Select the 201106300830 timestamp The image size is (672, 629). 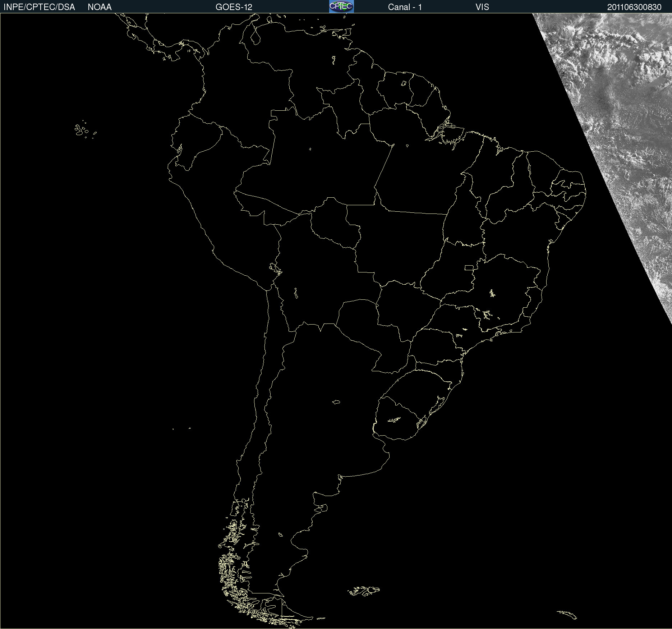[634, 7]
